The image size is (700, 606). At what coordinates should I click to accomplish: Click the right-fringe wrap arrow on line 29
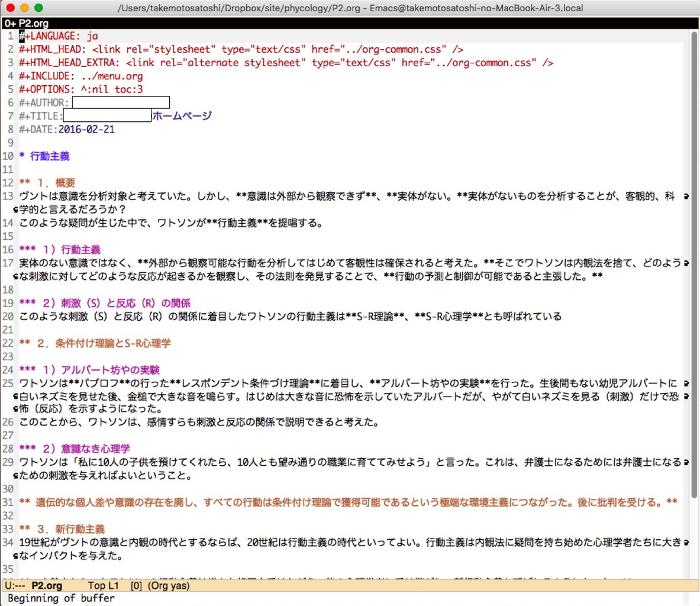click(686, 462)
